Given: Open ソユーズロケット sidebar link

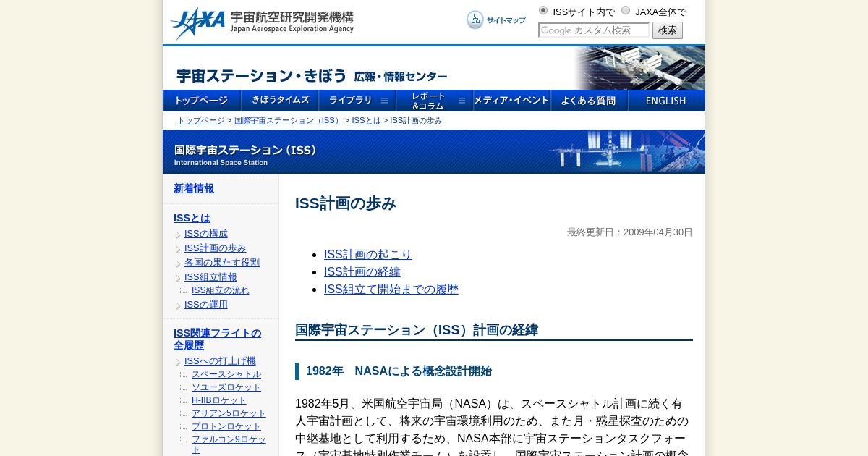Looking at the screenshot, I should (226, 387).
